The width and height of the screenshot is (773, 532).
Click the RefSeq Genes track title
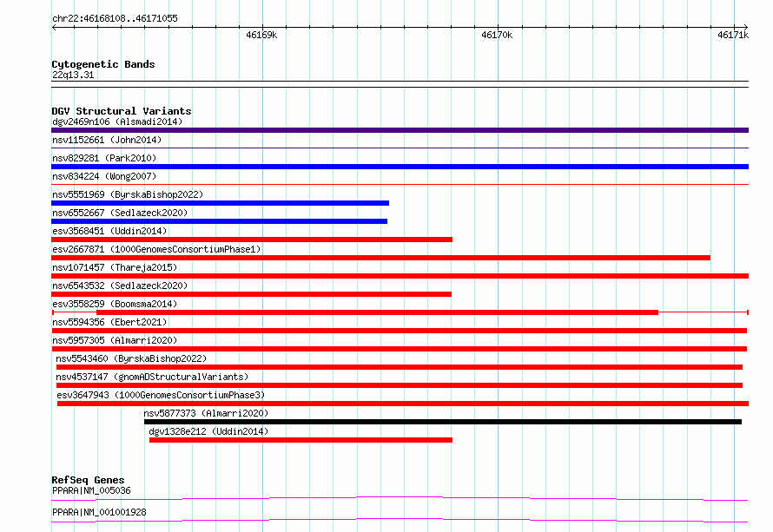coord(88,480)
